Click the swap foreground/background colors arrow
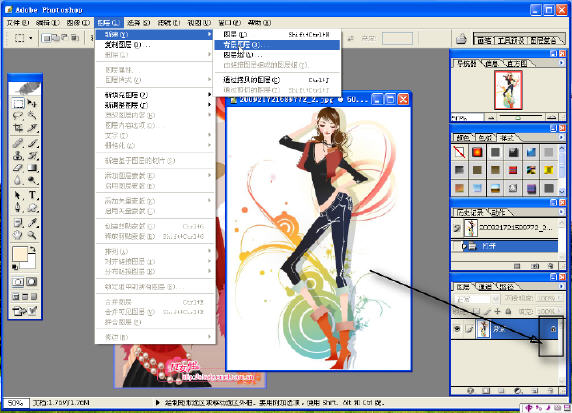 click(x=33, y=250)
